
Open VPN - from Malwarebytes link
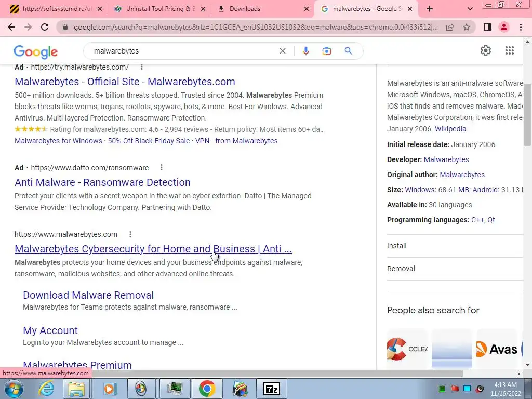pyautogui.click(x=236, y=141)
